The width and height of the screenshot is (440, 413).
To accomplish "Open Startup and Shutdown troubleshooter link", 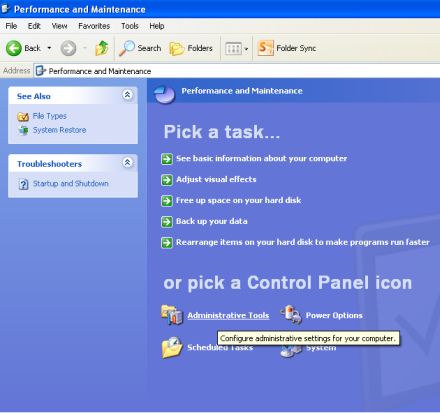I will (x=71, y=184).
